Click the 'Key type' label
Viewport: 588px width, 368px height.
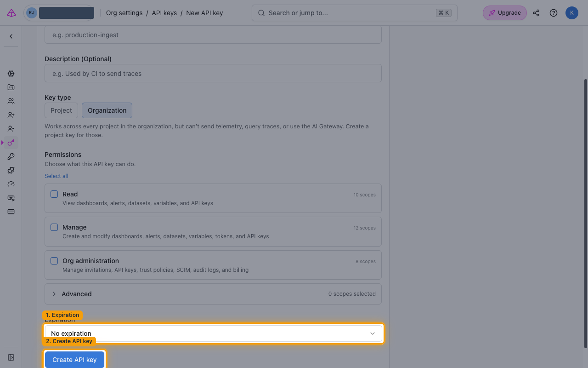click(x=58, y=98)
